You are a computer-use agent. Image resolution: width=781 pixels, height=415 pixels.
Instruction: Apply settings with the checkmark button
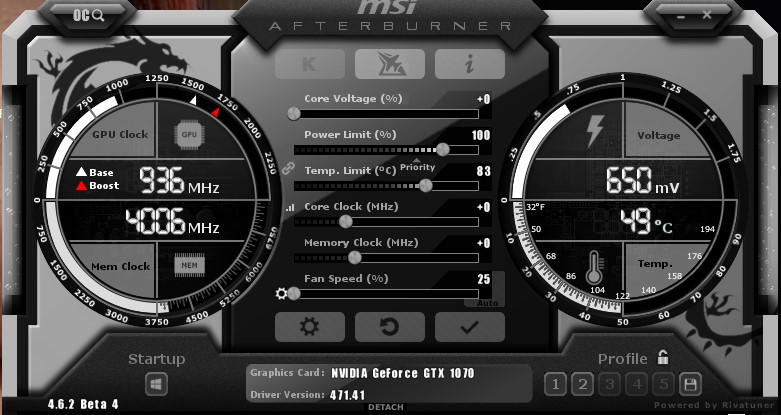(x=469, y=326)
